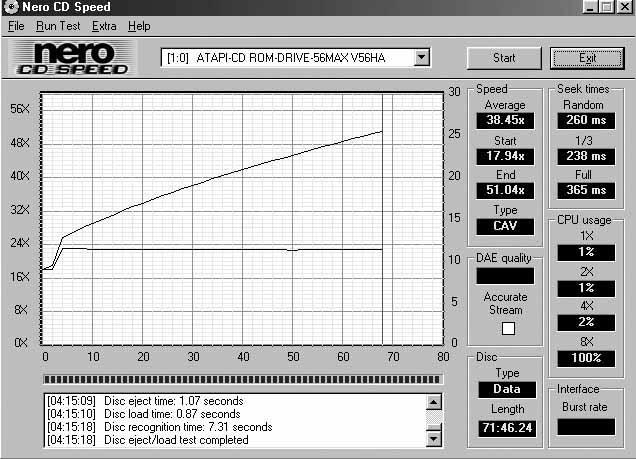Click the Nero CD Speed title bar icon
This screenshot has height=459, width=636.
point(9,7)
